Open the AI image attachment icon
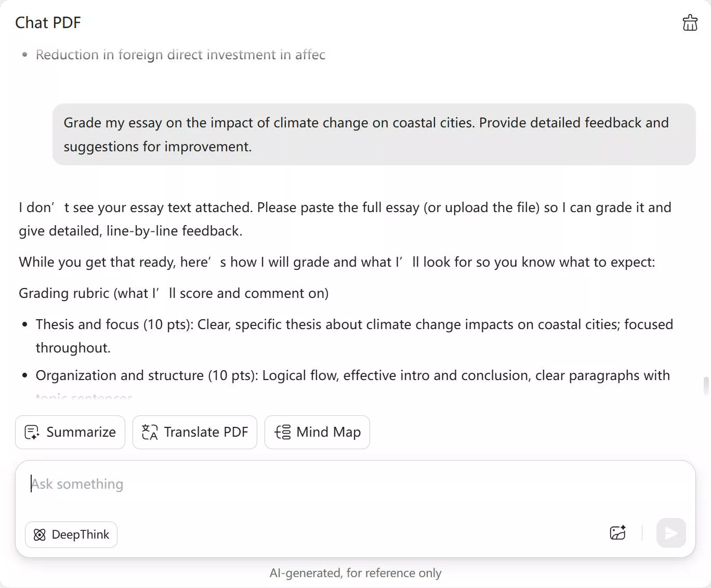The image size is (711, 588). click(617, 533)
